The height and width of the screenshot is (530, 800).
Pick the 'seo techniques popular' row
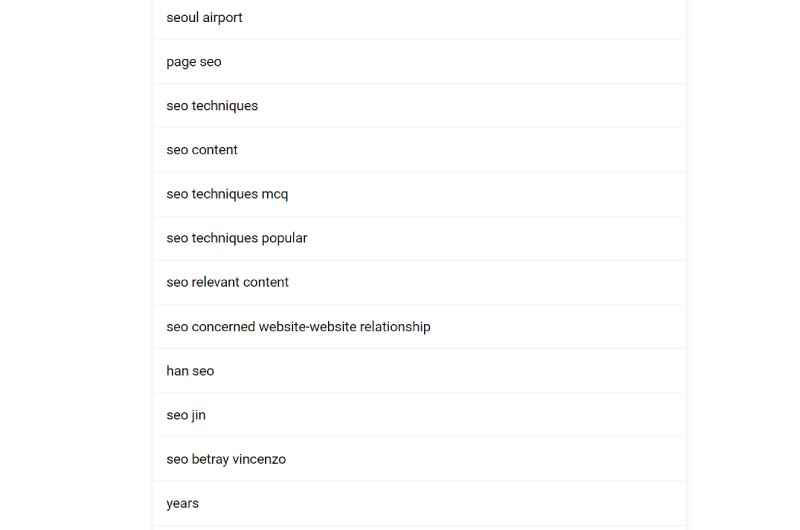[419, 238]
